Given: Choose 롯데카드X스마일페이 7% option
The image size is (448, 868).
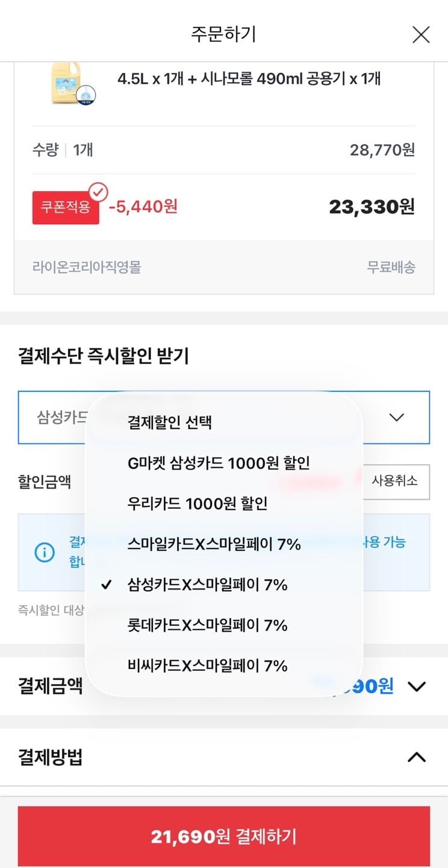Looking at the screenshot, I should [x=207, y=625].
